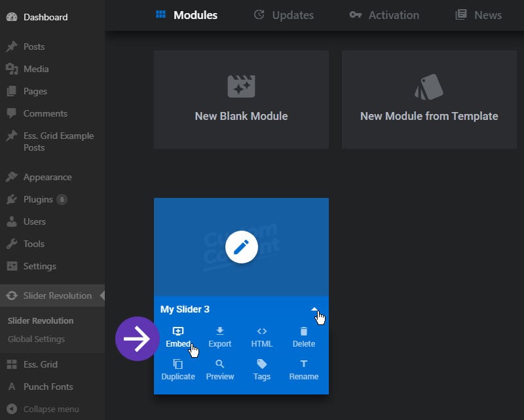The image size is (524, 420).
Task: Open the Users menu
Action: pos(35,221)
